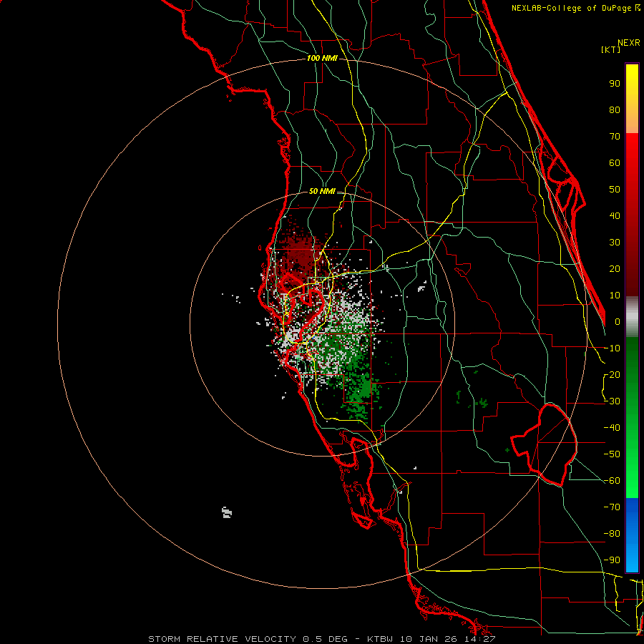The width and height of the screenshot is (644, 644).
Task: Pick the yellow top segment of the color scale
Action: coord(632,99)
